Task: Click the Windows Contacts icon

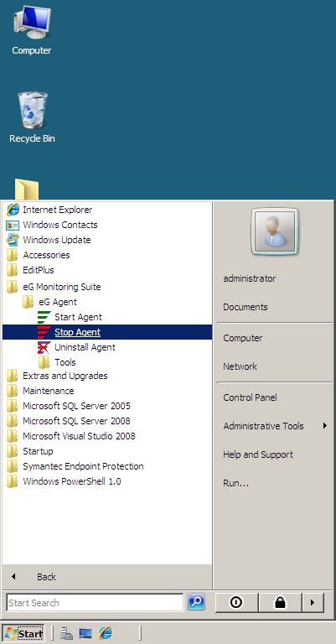Action: (13, 225)
